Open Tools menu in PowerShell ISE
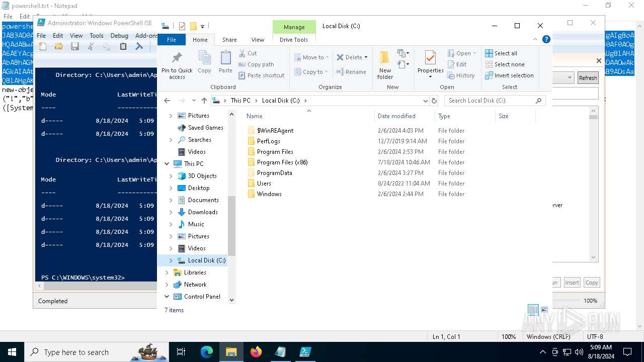 96,36
